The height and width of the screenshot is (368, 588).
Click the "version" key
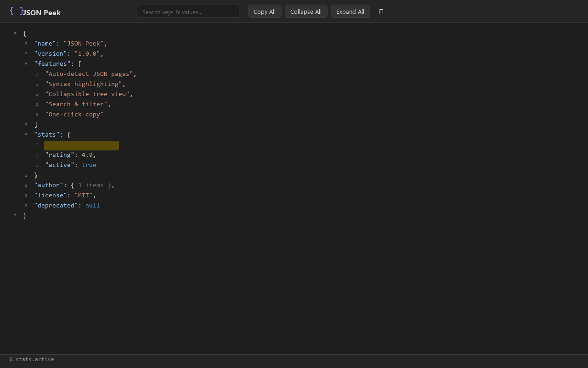point(51,54)
